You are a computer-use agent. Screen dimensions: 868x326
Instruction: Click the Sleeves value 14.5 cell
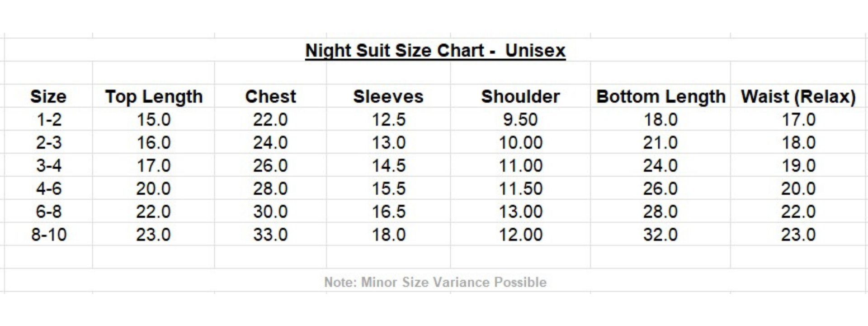tap(388, 166)
